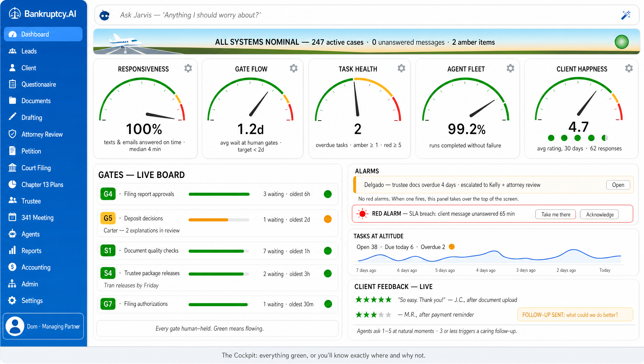Click the red alarm sun icon

(362, 214)
